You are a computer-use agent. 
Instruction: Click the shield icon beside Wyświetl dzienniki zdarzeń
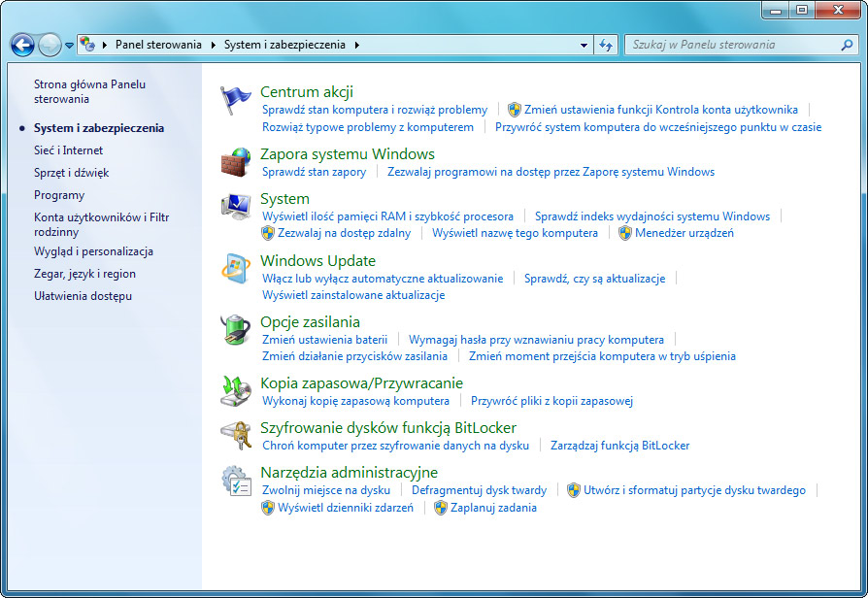(268, 507)
